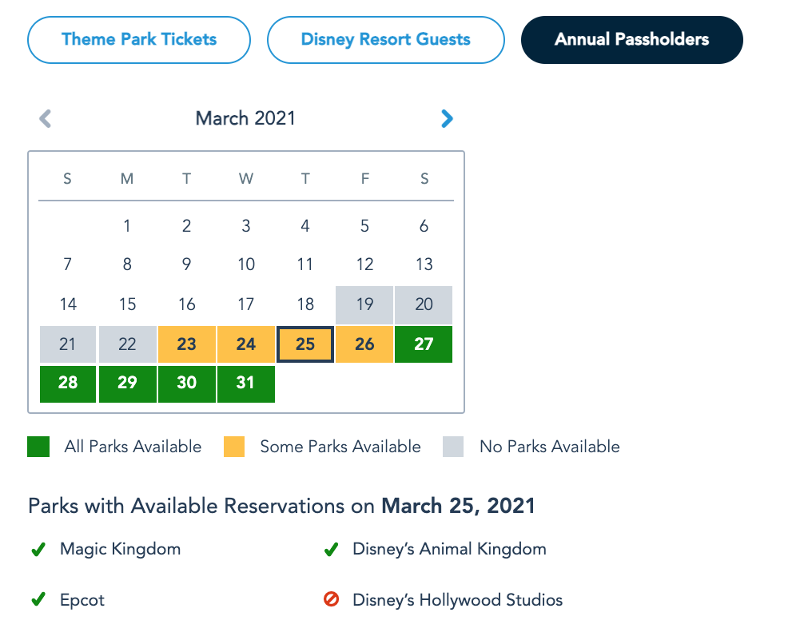Switch to the Theme Park Tickets tab

pyautogui.click(x=139, y=39)
